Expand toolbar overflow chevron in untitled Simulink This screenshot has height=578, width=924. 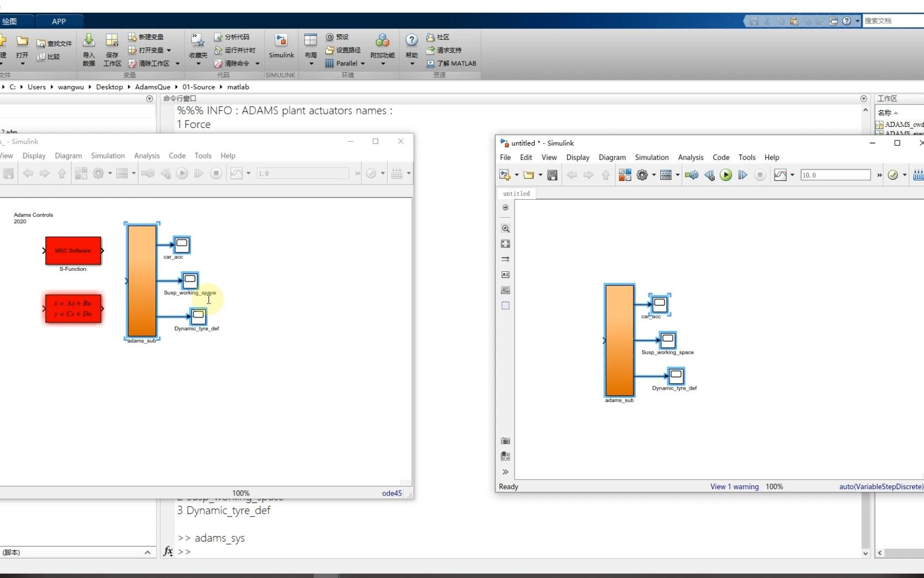879,175
